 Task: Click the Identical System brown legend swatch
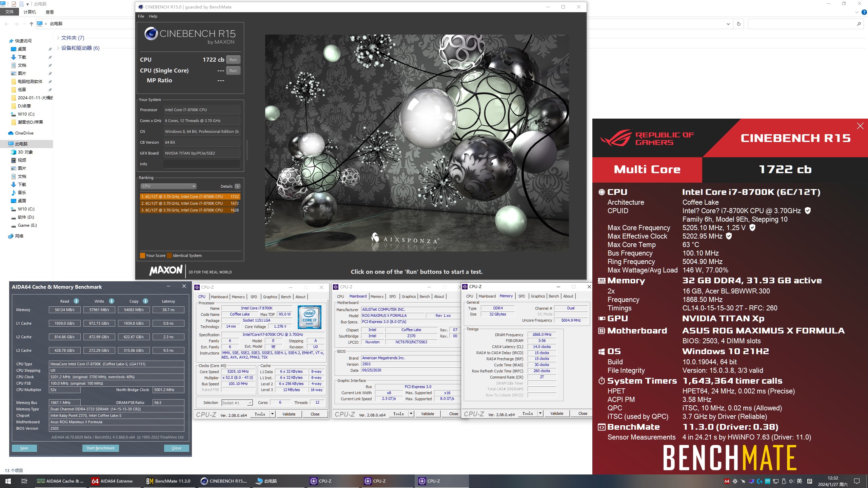pyautogui.click(x=169, y=256)
